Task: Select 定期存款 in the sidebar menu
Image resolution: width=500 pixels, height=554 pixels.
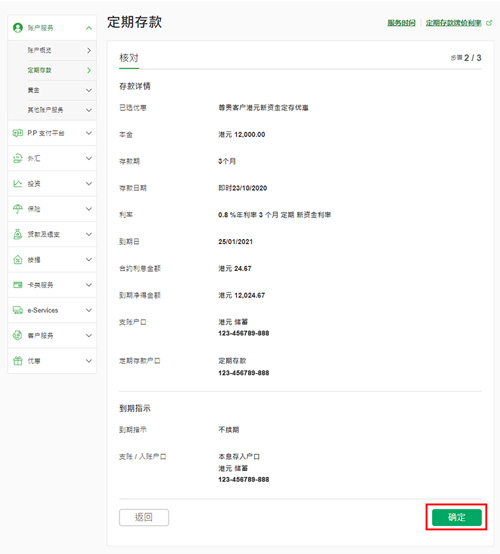Action: click(39, 70)
